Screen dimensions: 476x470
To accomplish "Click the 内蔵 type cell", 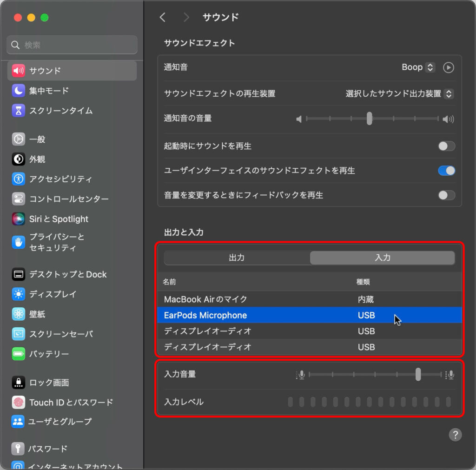I will (x=366, y=300).
